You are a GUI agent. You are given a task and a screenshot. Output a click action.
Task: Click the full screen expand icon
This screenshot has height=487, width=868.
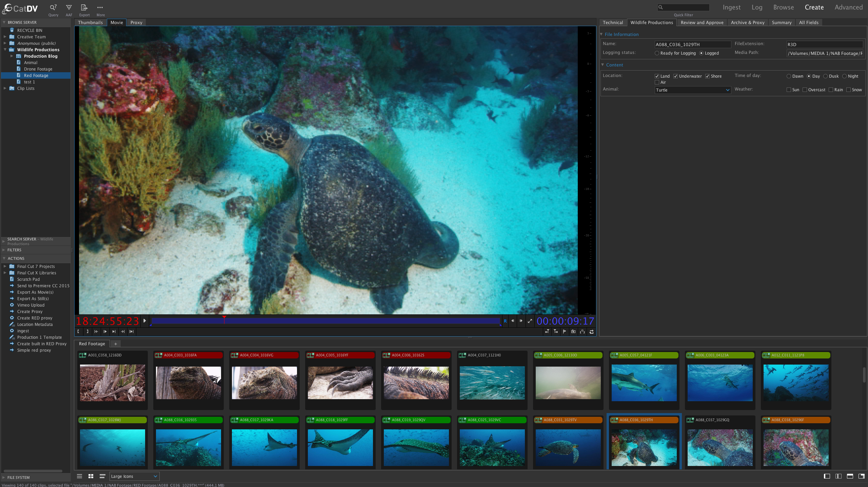tap(530, 321)
